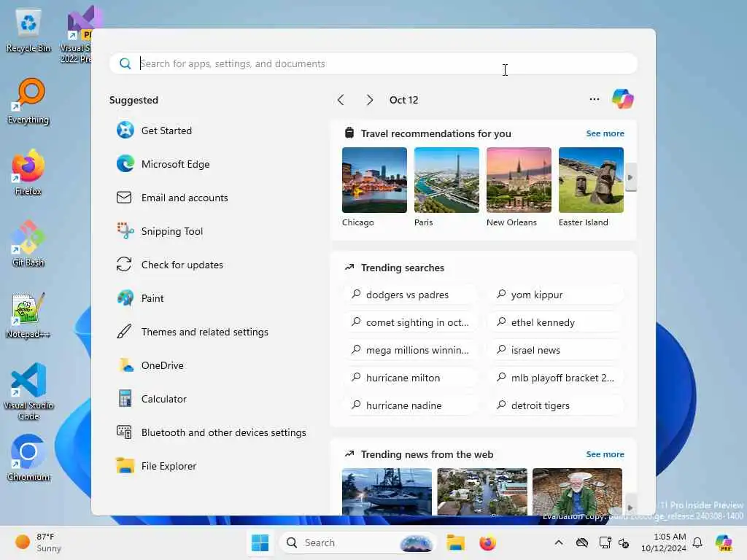The width and height of the screenshot is (747, 560).
Task: Open Git Bash desktop shortcut
Action: 28,244
